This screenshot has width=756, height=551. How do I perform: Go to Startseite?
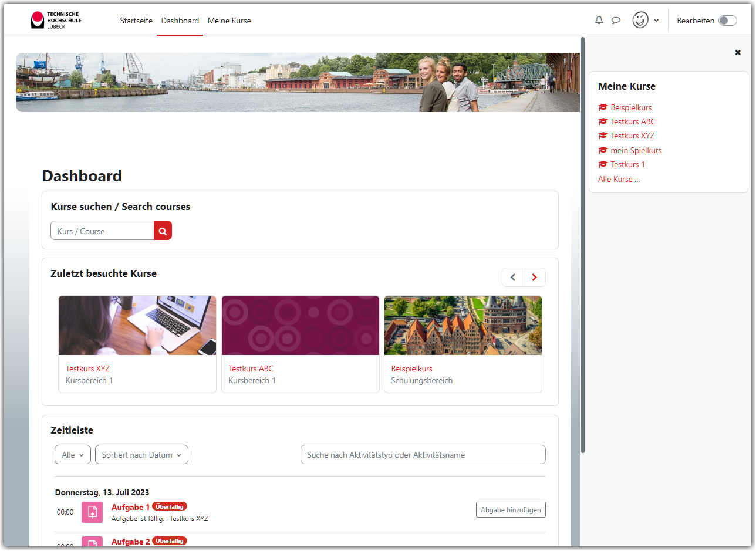tap(136, 21)
